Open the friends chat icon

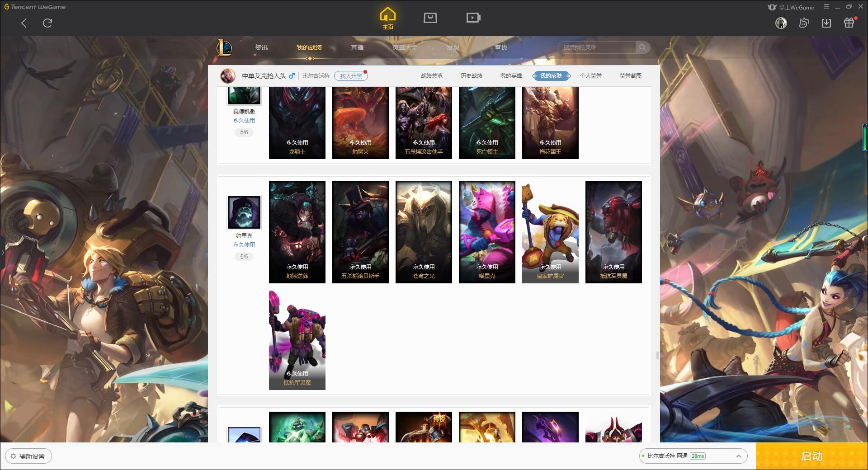[x=804, y=23]
